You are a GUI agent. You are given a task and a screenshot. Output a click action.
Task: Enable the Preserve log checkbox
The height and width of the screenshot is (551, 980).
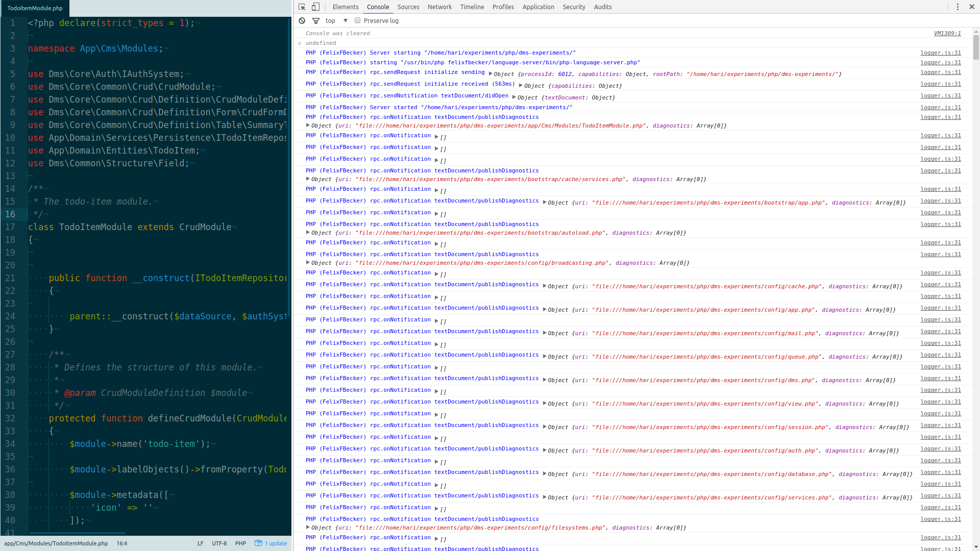[357, 20]
